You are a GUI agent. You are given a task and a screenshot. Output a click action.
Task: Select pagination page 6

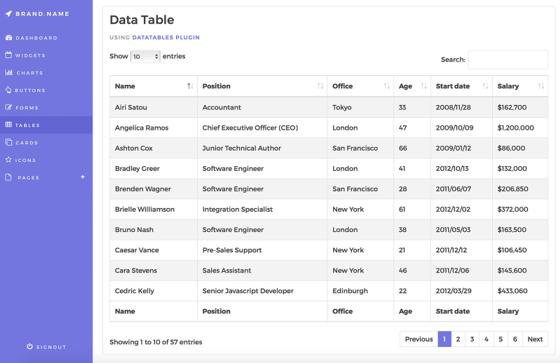tap(515, 339)
